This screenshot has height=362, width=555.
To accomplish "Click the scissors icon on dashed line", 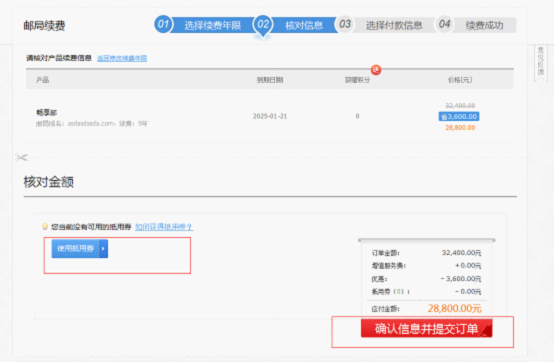I will (21, 157).
